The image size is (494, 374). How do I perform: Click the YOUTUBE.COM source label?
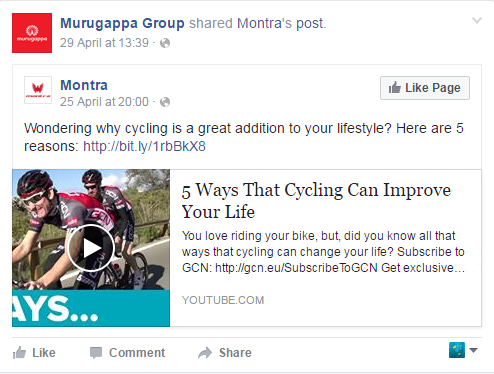[x=223, y=300]
